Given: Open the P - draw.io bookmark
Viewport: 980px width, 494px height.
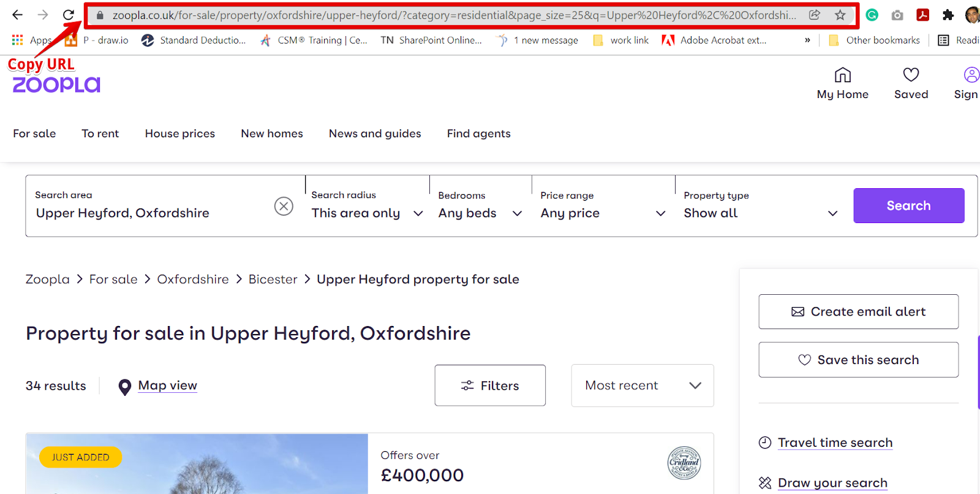Looking at the screenshot, I should tap(97, 40).
